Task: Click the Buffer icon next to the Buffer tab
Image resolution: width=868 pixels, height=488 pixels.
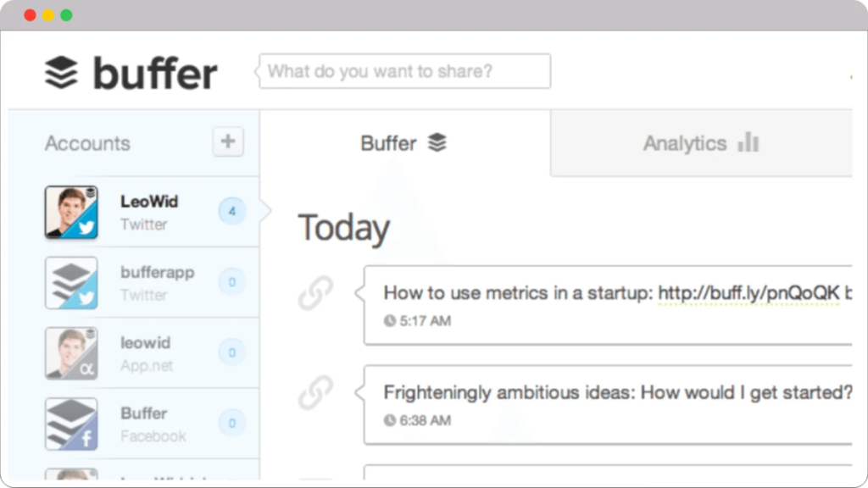Action: tap(437, 142)
